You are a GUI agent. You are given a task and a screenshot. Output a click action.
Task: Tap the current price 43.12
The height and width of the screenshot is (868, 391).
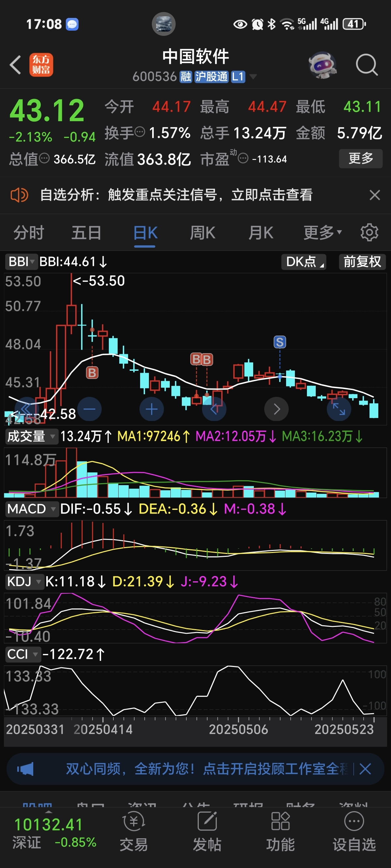tap(47, 110)
